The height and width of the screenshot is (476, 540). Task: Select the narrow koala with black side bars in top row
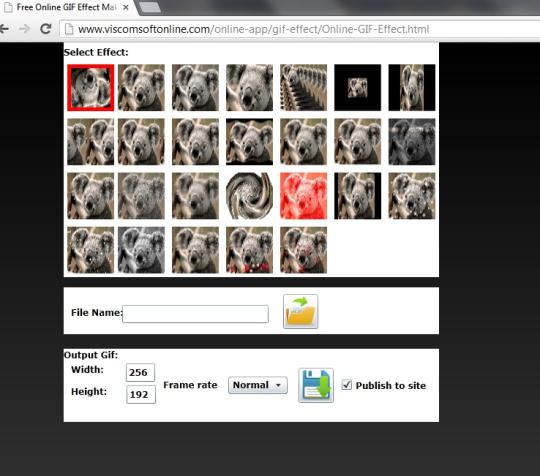coord(412,87)
